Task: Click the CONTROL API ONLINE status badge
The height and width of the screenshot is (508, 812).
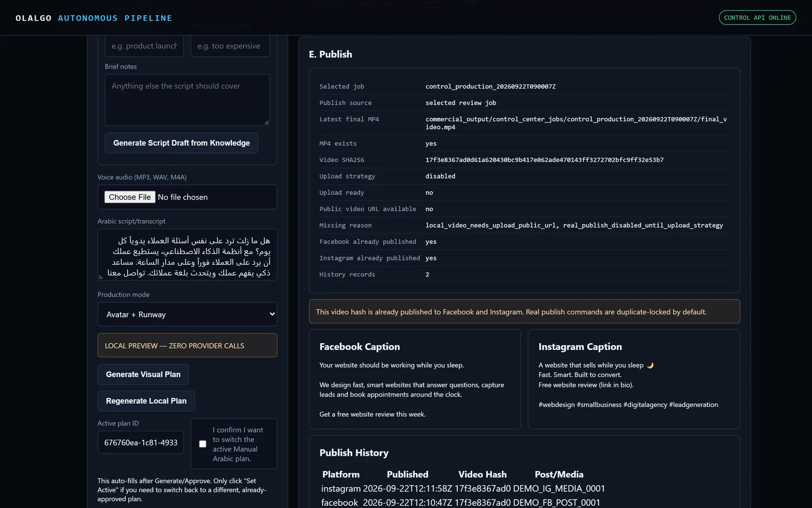Action: point(757,18)
